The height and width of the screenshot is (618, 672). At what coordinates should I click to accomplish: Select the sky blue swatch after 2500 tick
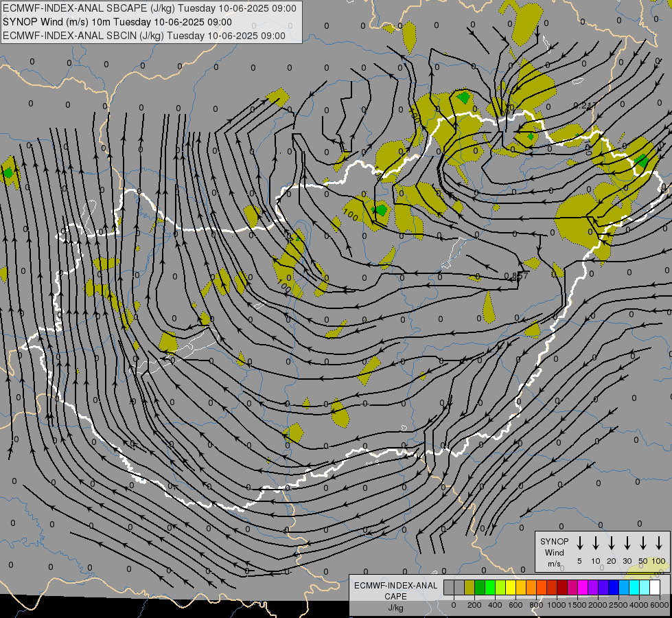[x=624, y=587]
